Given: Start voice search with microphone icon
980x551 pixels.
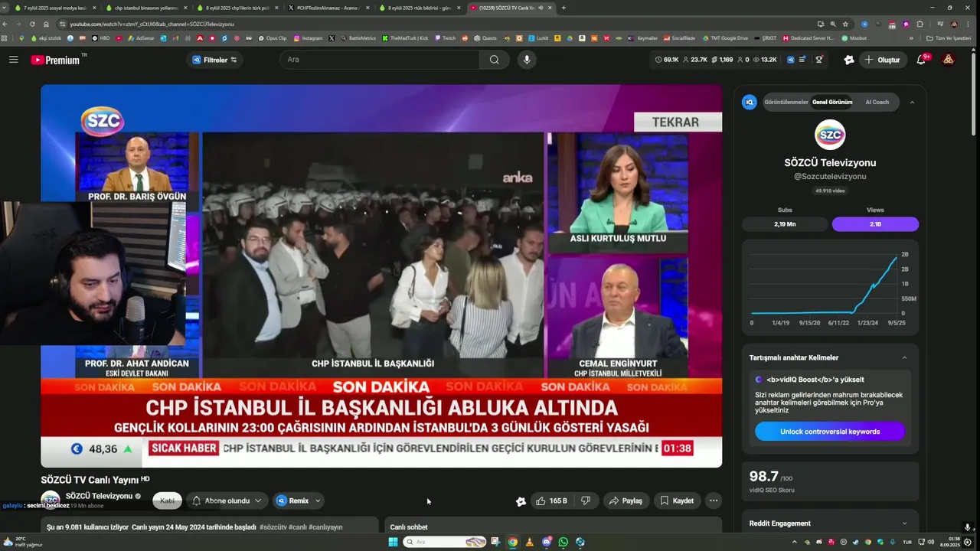Looking at the screenshot, I should tap(526, 60).
